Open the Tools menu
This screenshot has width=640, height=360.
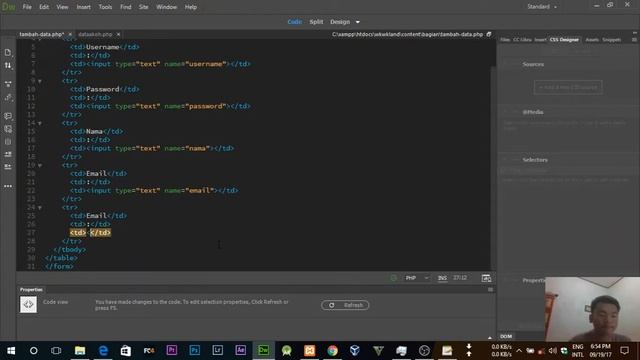pos(105,7)
